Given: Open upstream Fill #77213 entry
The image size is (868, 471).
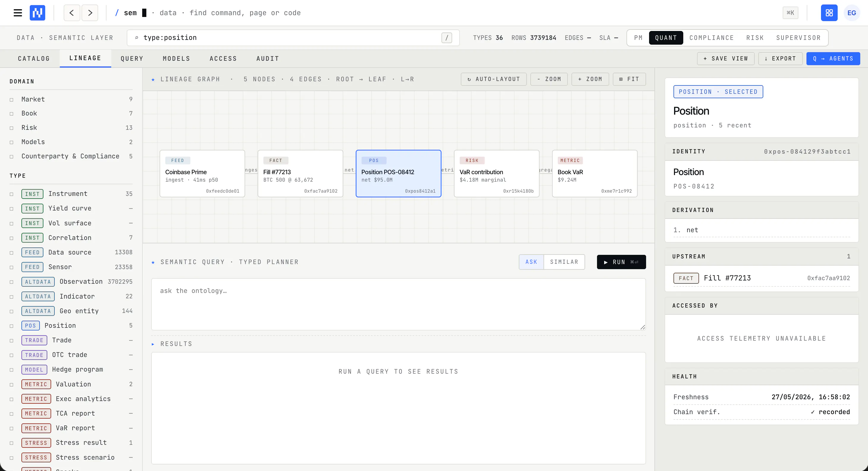Looking at the screenshot, I should click(762, 278).
